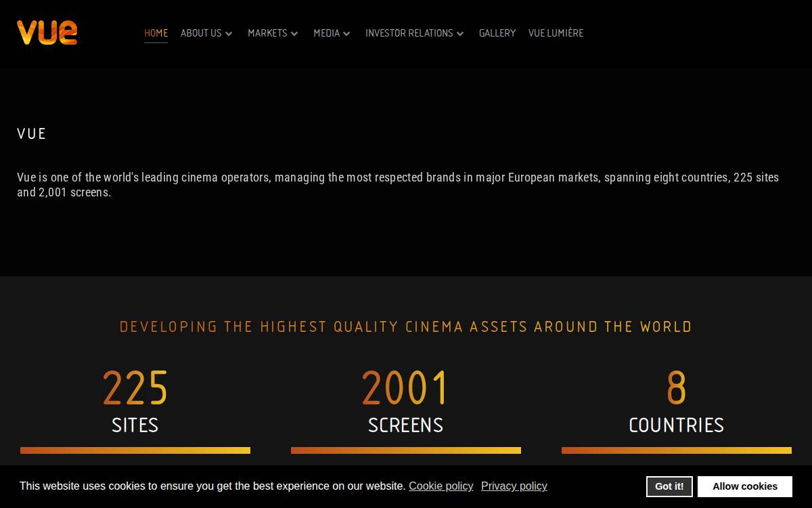Click the cookie notice message text
Image resolution: width=812 pixels, height=508 pixels.
click(x=212, y=486)
